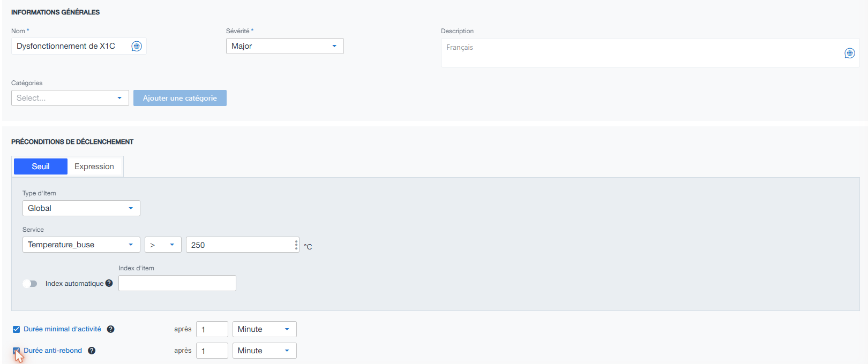This screenshot has width=868, height=364.
Task: Uncheck the Durée minimal d'activité checkbox
Action: [16, 329]
